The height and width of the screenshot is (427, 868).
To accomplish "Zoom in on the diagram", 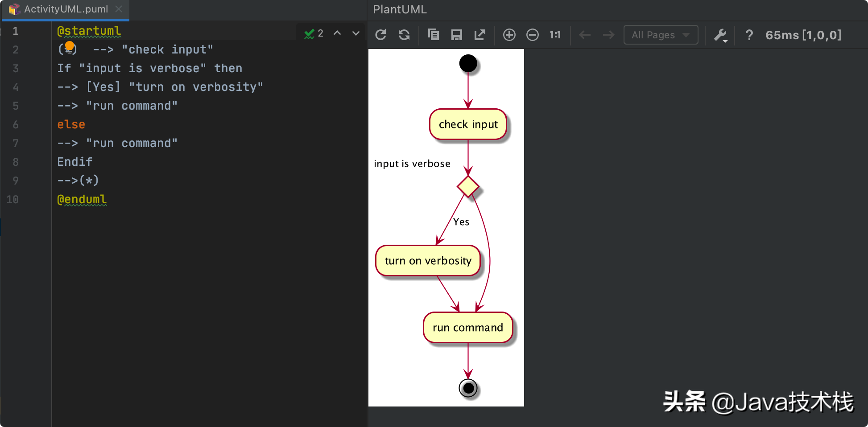I will tap(509, 35).
